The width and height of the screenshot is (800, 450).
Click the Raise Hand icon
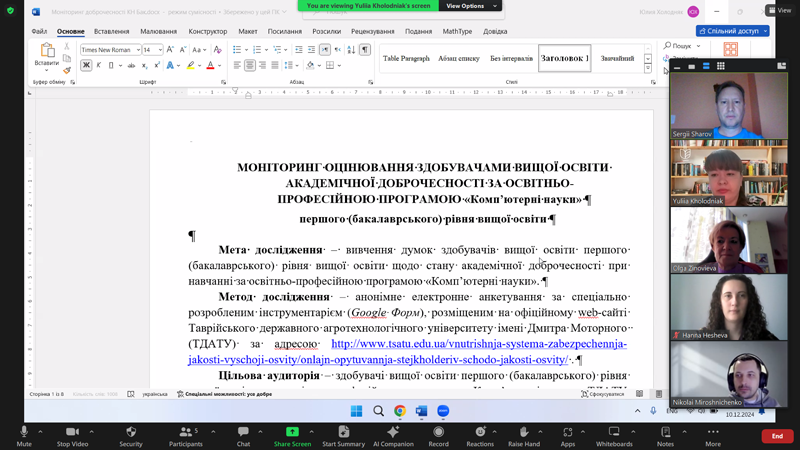click(x=524, y=433)
